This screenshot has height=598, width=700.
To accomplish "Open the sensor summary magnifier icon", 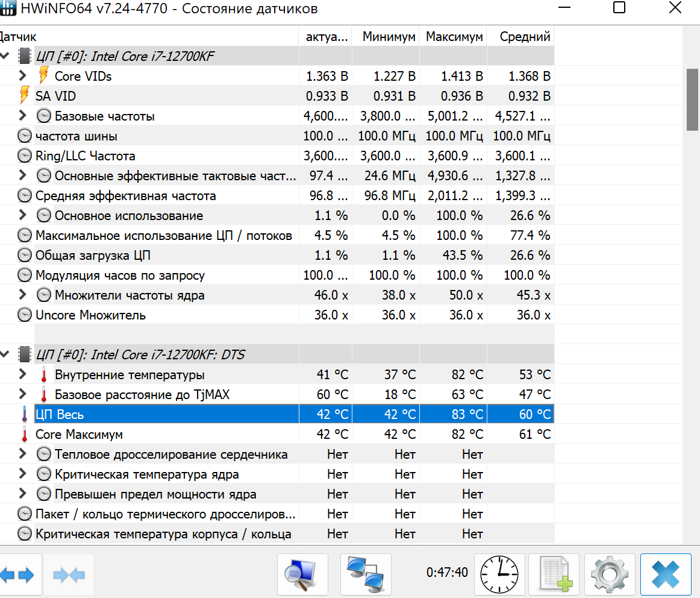I will tap(302, 574).
